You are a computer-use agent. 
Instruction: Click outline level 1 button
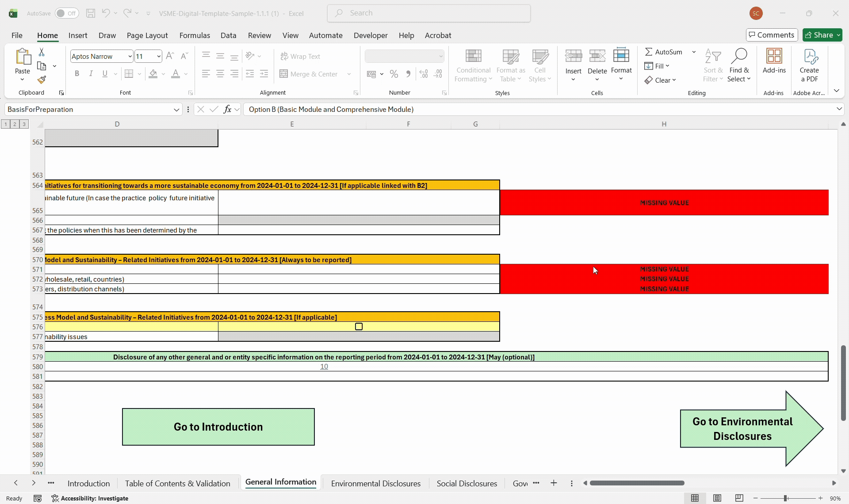point(5,124)
